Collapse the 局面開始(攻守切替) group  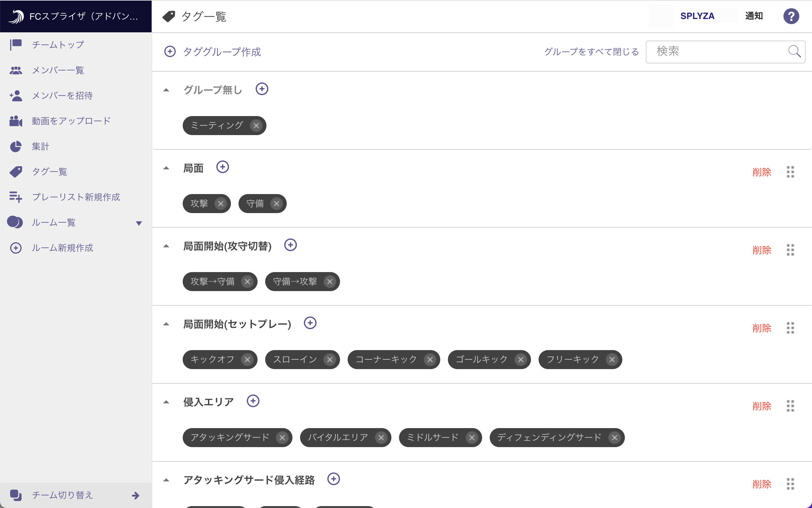pyautogui.click(x=166, y=246)
